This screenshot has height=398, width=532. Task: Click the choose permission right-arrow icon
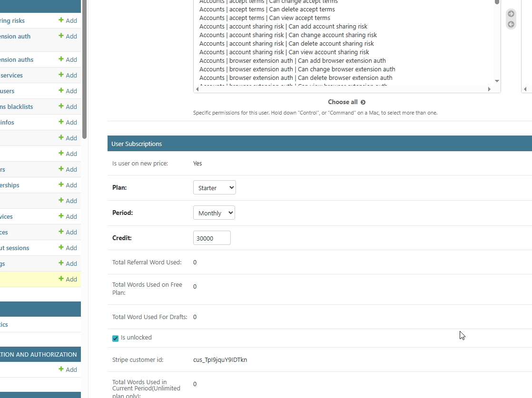511,14
